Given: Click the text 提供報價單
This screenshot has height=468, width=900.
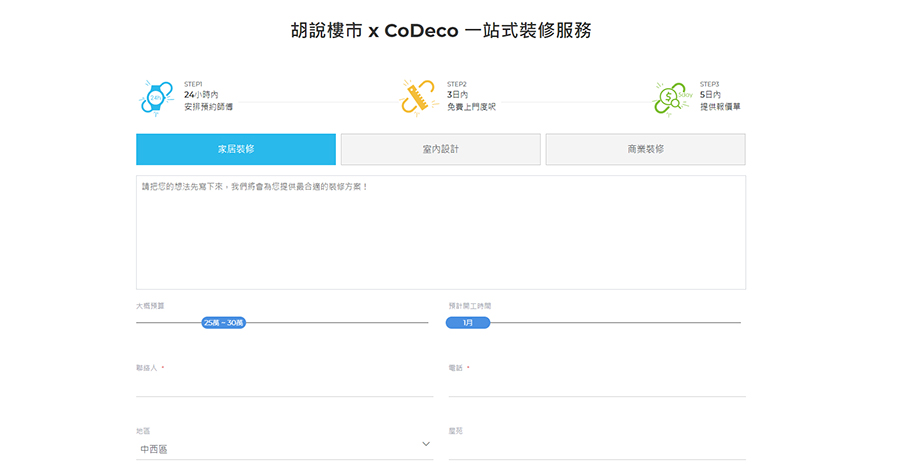Looking at the screenshot, I should click(720, 107).
